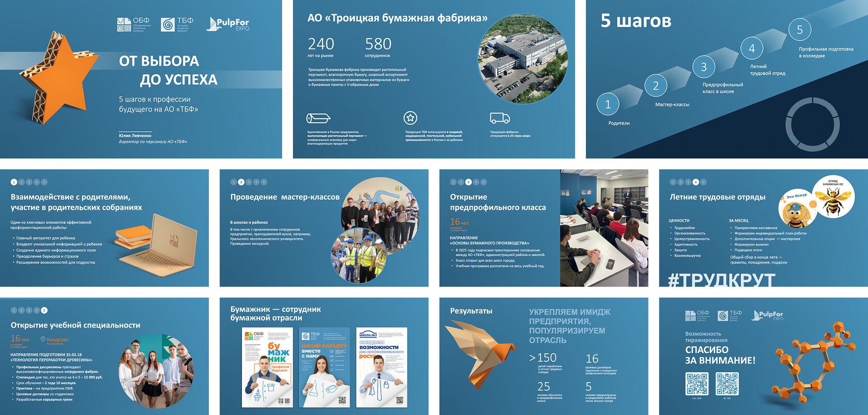Click the Взаимодействие с родителями heading
868x415 pixels.
click(x=76, y=202)
